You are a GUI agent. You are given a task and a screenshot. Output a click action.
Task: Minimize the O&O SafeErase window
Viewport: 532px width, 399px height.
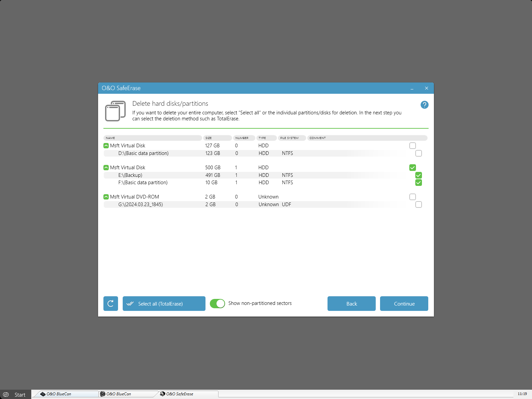point(412,88)
